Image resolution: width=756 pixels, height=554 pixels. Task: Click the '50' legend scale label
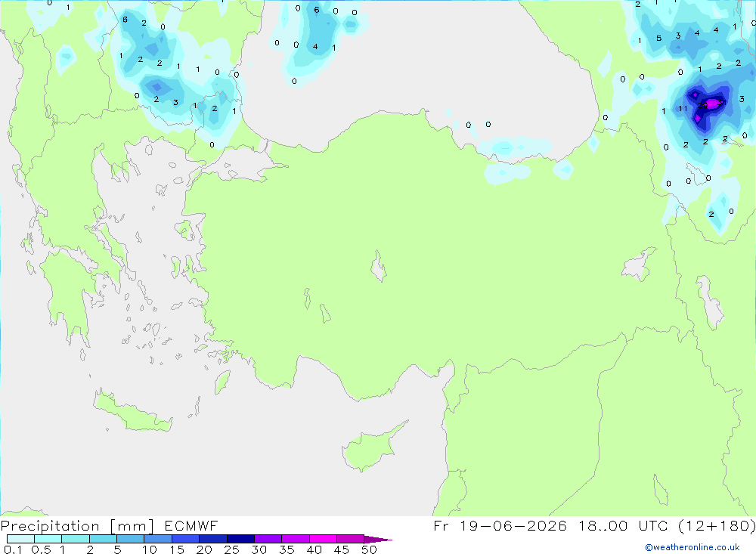click(x=370, y=549)
